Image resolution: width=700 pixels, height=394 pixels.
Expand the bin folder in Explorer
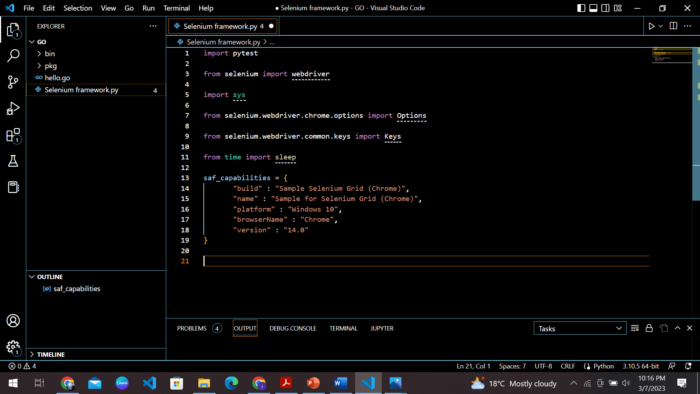[x=50, y=54]
